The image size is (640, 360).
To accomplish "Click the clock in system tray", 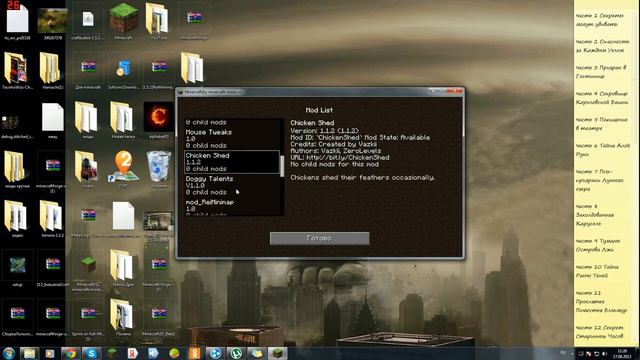I will (x=622, y=353).
